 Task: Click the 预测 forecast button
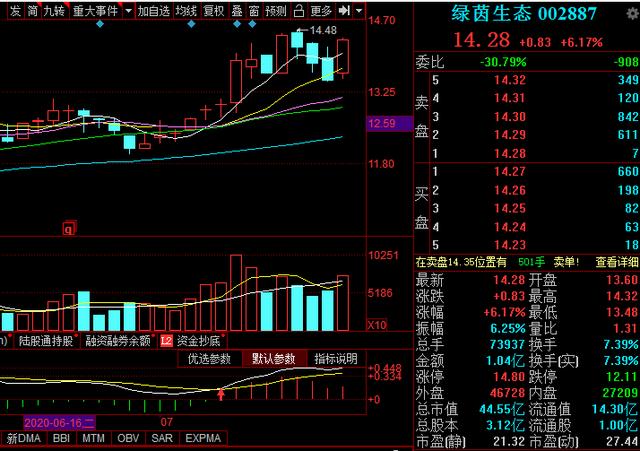(x=276, y=11)
